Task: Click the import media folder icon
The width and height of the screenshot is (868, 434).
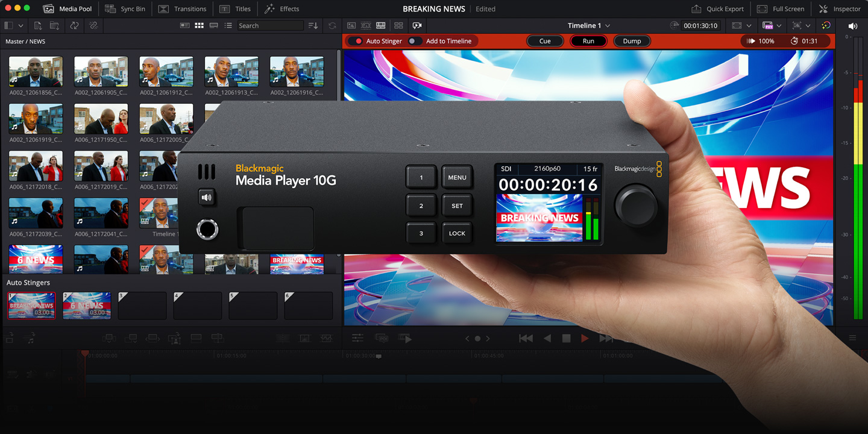Action: coord(54,26)
